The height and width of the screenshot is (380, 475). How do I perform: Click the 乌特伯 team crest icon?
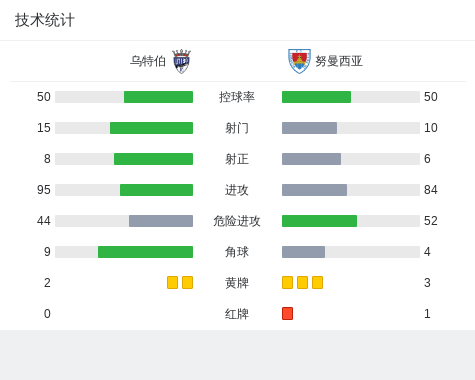[181, 61]
